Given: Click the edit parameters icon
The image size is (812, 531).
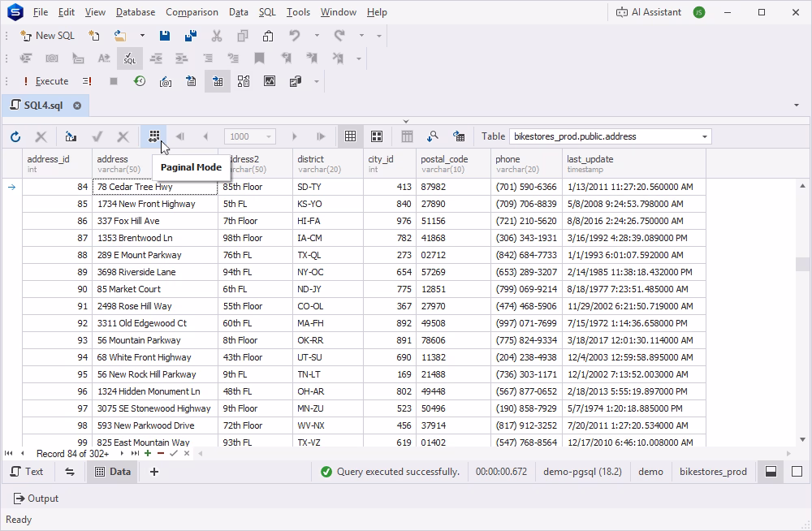Looking at the screenshot, I should (165, 81).
